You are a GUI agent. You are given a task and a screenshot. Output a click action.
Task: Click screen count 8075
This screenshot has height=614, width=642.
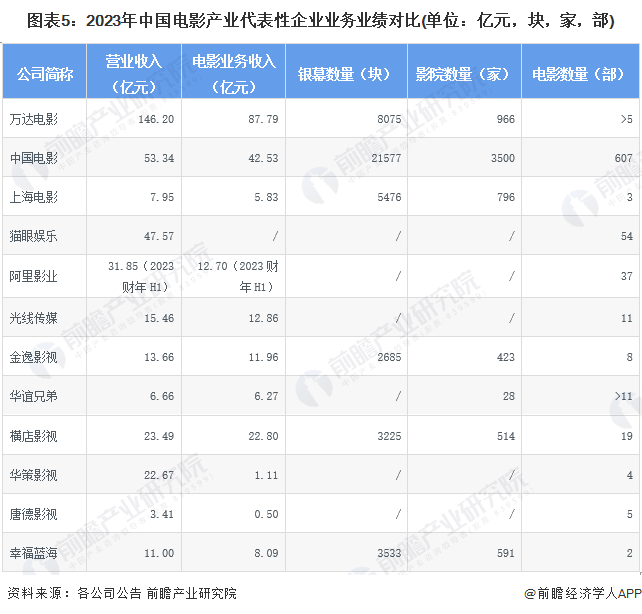pyautogui.click(x=389, y=119)
